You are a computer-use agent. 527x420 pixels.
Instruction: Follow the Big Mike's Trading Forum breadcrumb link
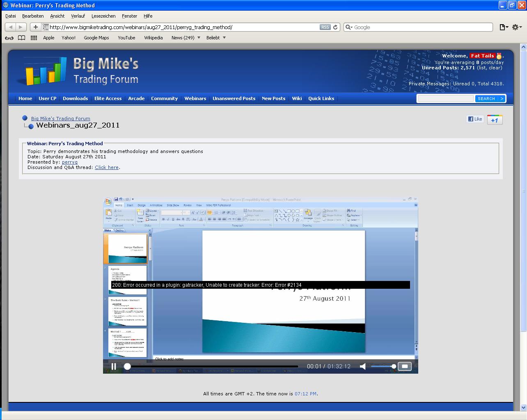[x=61, y=119]
